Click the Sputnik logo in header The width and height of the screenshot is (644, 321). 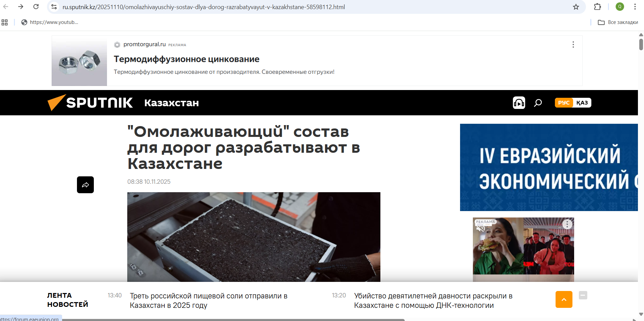coord(90,103)
